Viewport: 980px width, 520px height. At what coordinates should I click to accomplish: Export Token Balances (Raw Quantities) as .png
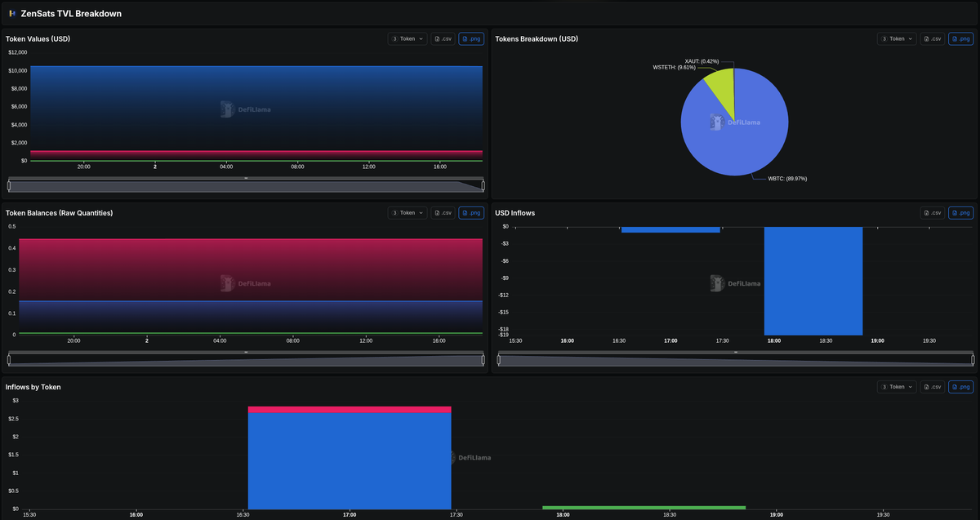(x=471, y=213)
